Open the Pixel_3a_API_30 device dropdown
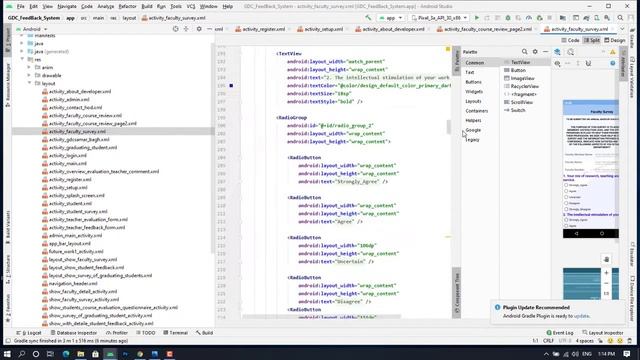The width and height of the screenshot is (640, 360). tap(439, 18)
